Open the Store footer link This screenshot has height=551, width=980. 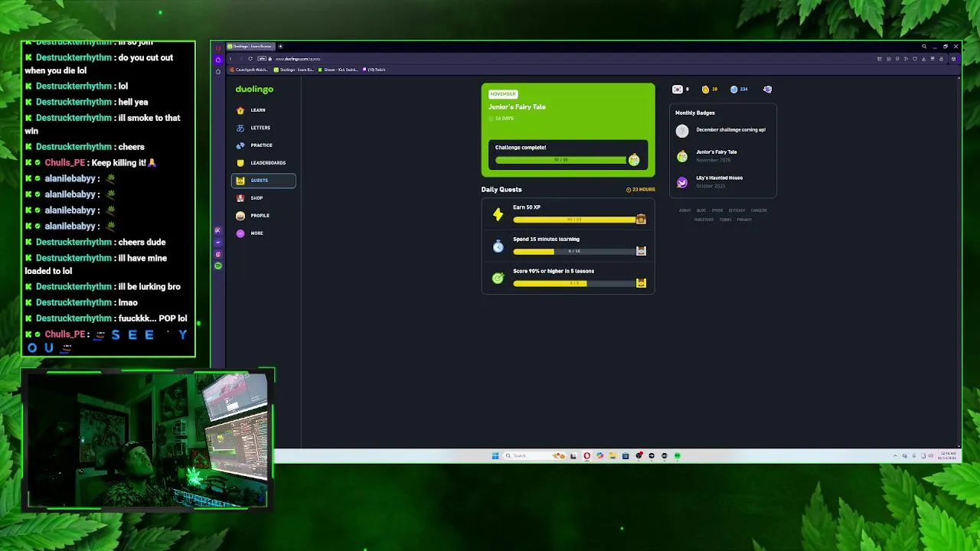717,210
